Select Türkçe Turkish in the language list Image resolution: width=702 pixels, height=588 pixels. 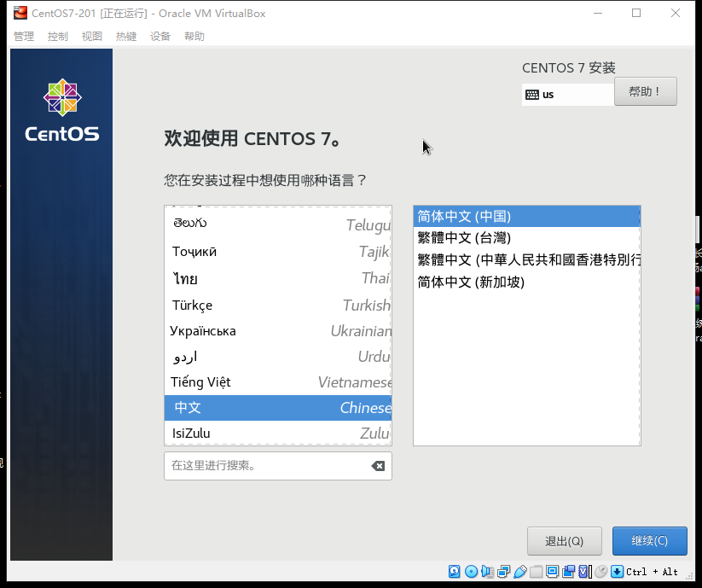coord(277,306)
